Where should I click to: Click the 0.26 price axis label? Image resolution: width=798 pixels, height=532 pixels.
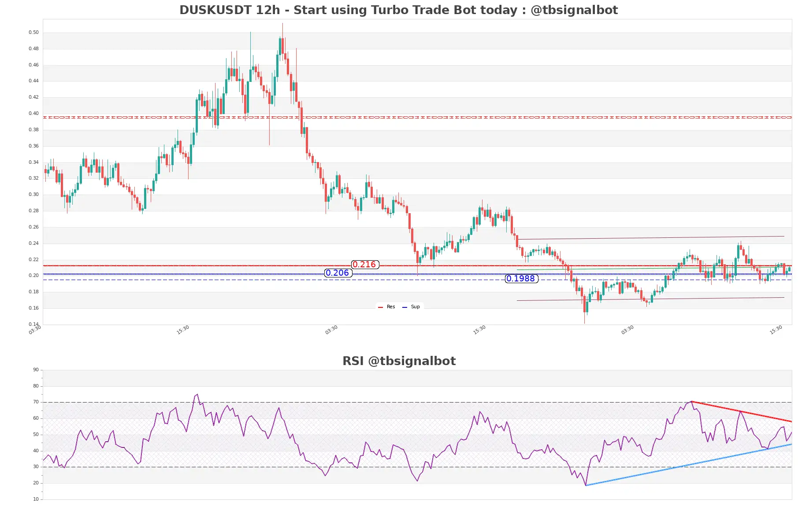tap(33, 227)
